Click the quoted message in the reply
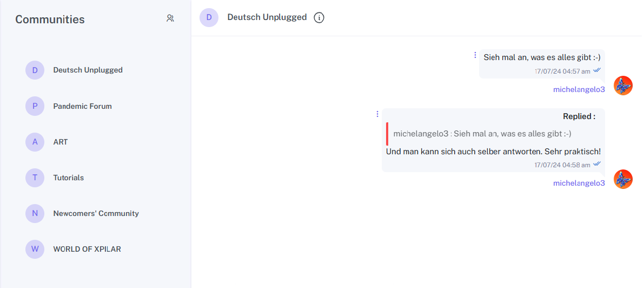Image resolution: width=644 pixels, height=288 pixels. pyautogui.click(x=482, y=134)
